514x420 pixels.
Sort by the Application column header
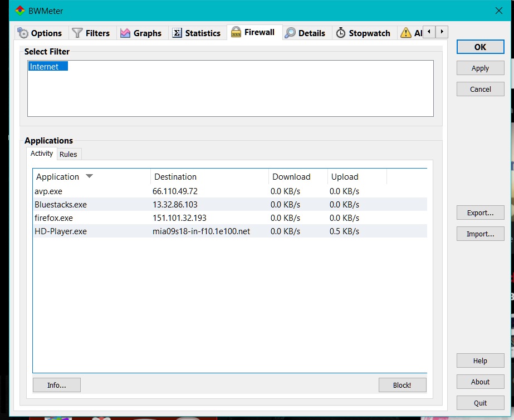point(92,177)
